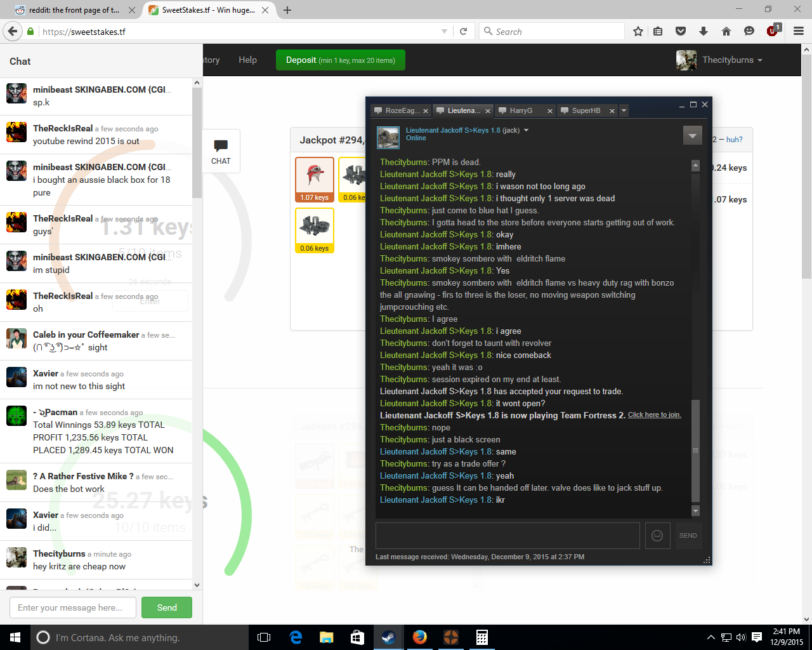This screenshot has width=812, height=650.
Task: Open the Steam chat tab overflow dropdown
Action: point(624,110)
